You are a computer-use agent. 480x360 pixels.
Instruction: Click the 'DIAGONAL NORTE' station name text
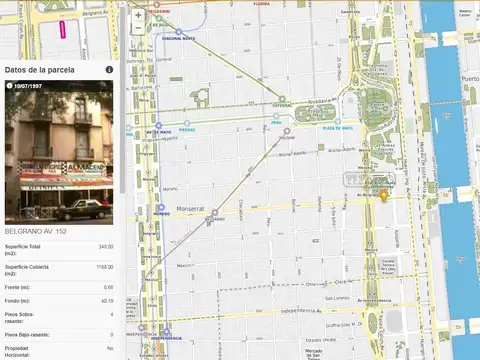click(179, 39)
